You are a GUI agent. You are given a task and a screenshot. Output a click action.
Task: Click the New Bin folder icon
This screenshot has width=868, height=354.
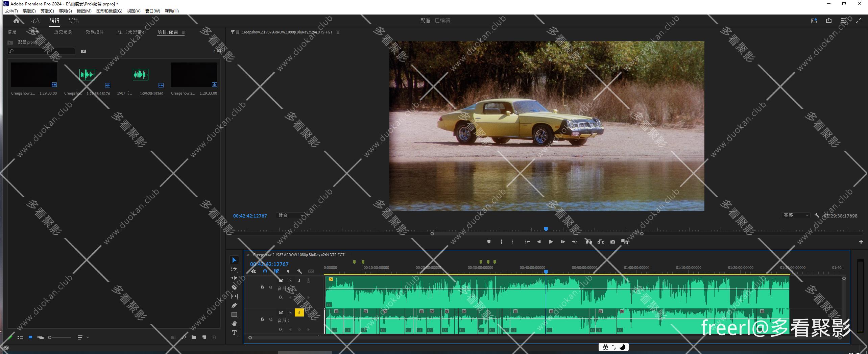194,337
